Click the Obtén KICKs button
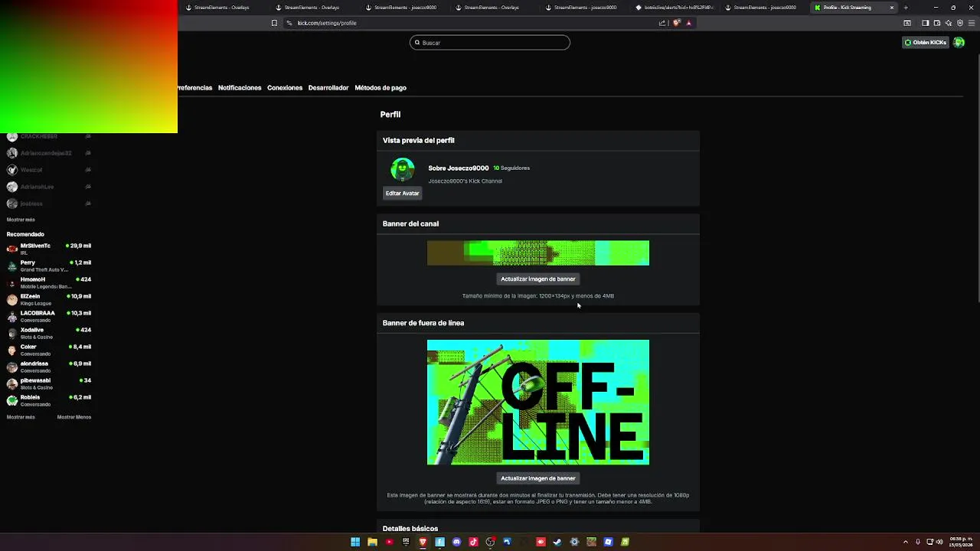 coord(926,42)
